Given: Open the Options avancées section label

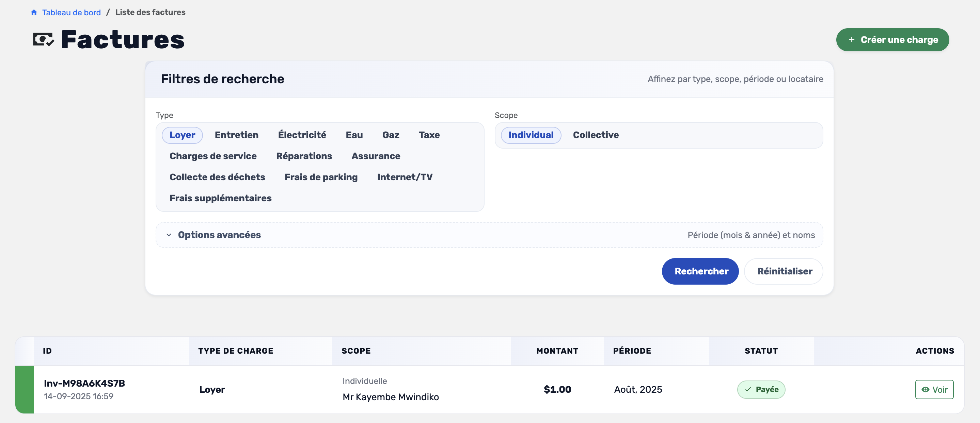Looking at the screenshot, I should tap(219, 235).
